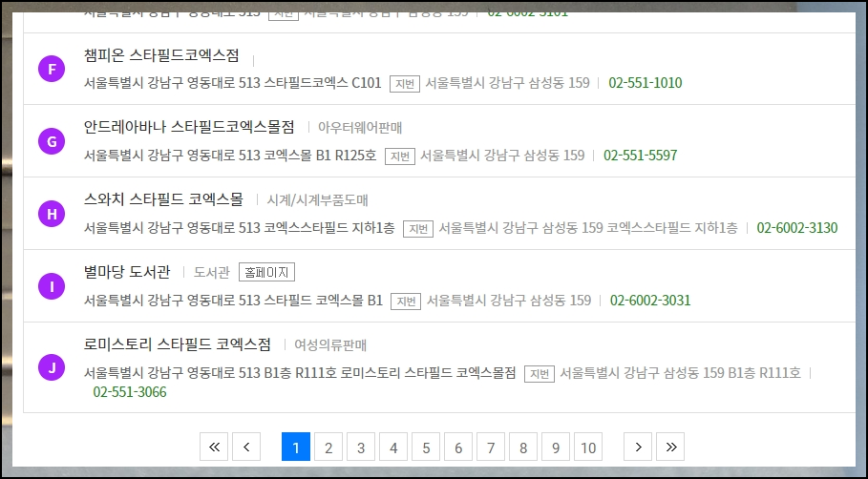Screen dimensions: 868x479
Task: Go to next page of results
Action: 638,447
